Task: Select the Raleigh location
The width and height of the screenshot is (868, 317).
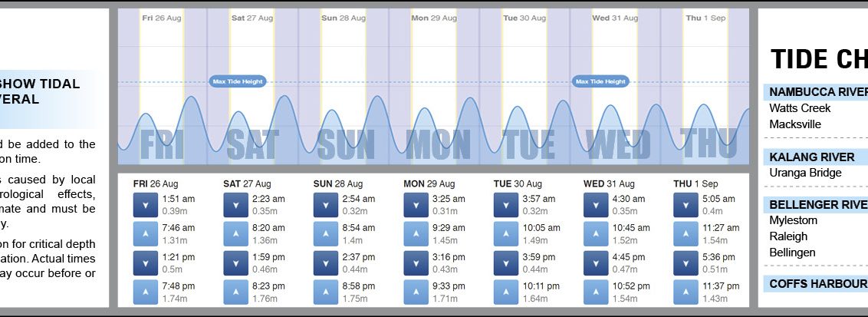Action: coord(788,236)
